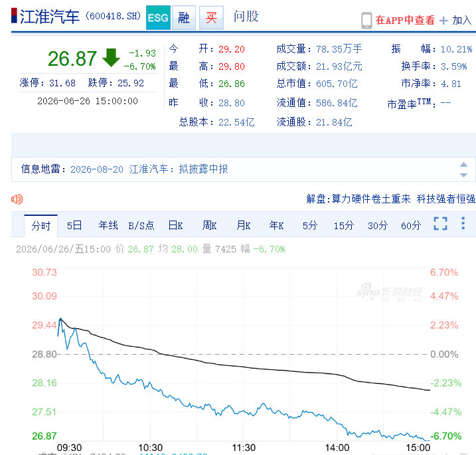This screenshot has width=476, height=455.
Task: Click the 总股本 22.54亿 value
Action: pyautogui.click(x=236, y=122)
